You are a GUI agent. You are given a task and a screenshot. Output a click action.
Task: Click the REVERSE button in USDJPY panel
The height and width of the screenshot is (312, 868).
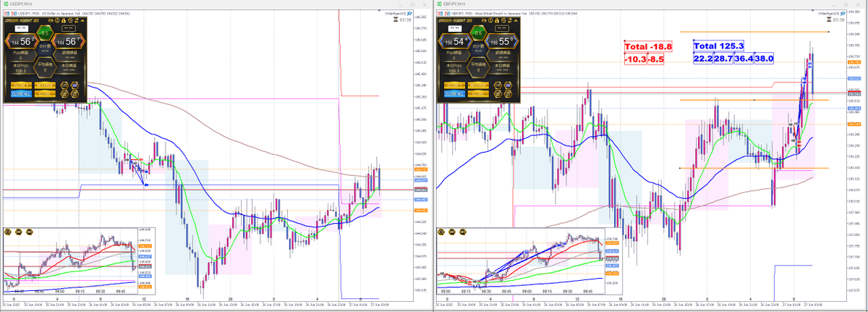pos(45,85)
